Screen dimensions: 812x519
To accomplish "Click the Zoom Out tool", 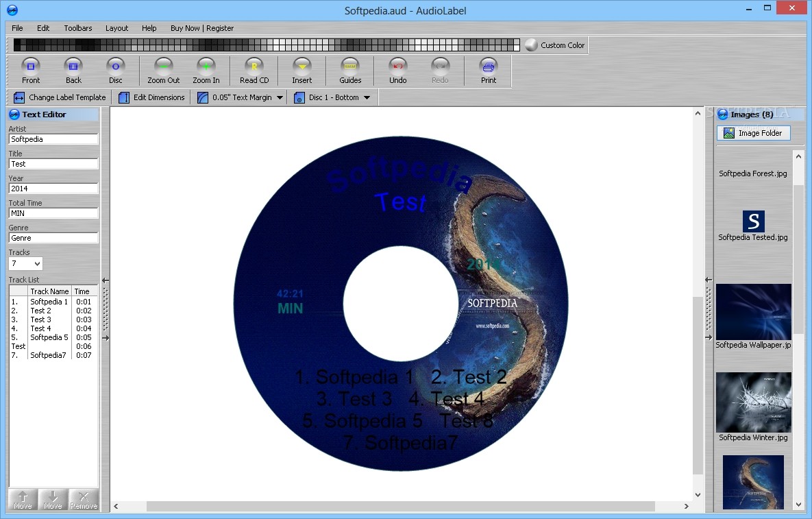I will point(164,71).
